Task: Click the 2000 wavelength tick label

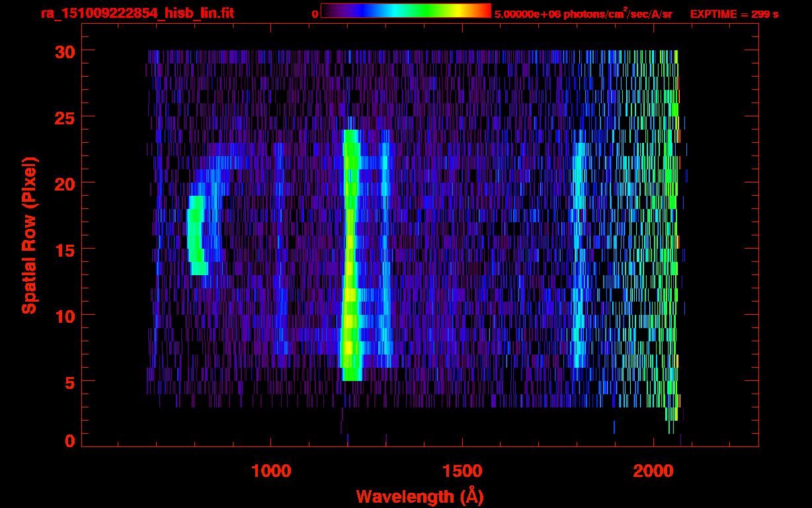Action: pyautogui.click(x=653, y=471)
